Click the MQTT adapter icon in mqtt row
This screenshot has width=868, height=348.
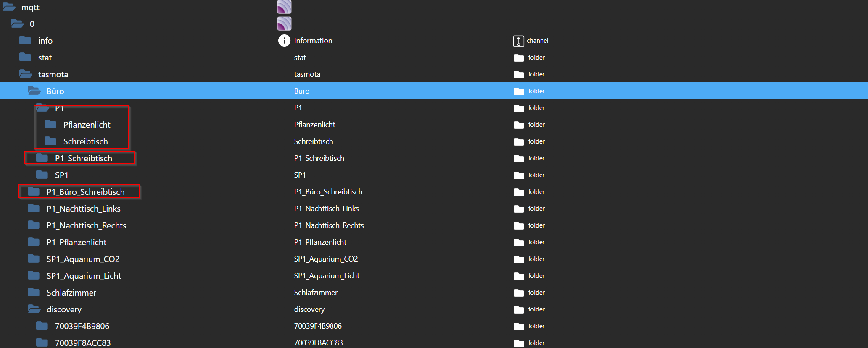click(x=284, y=7)
